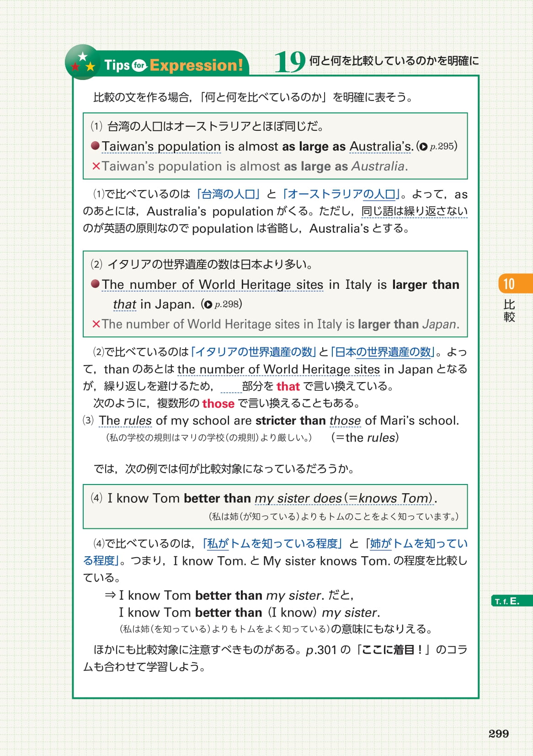Click blue text 「台湾の人口」
This screenshot has width=533, height=756.
pos(228,194)
